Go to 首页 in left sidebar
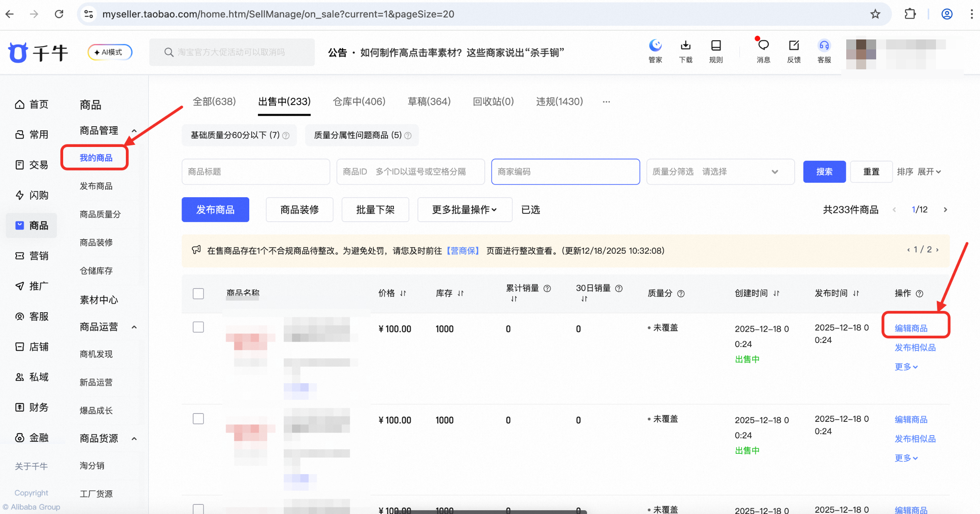Viewport: 980px width, 514px height. (32, 104)
